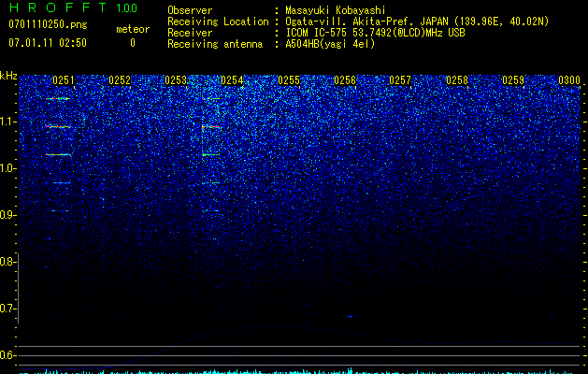Click the 0256 time marker
This screenshot has height=374, width=588.
[345, 80]
